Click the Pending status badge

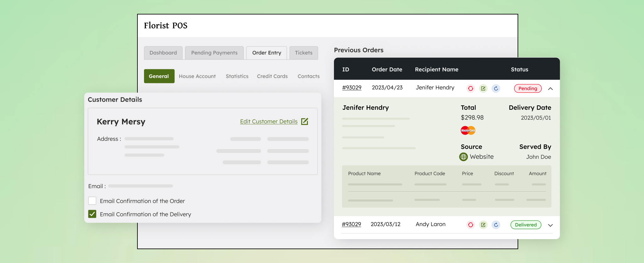(x=528, y=88)
